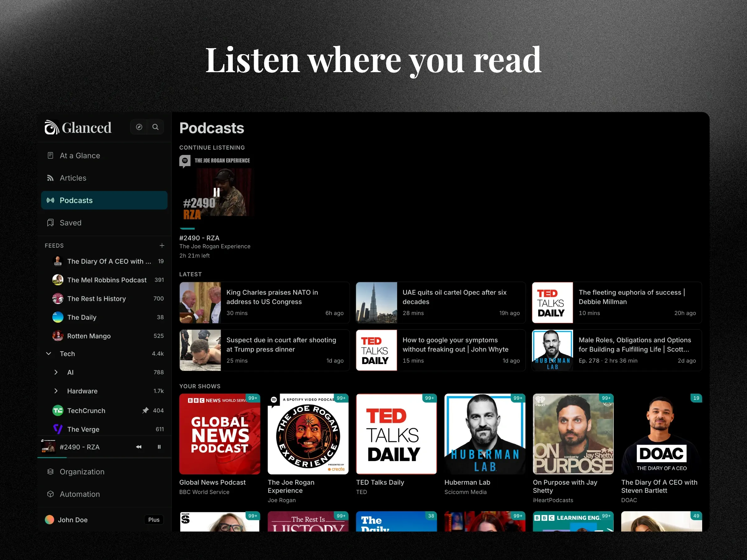
Task: Pause playback in the mini player
Action: pyautogui.click(x=159, y=447)
